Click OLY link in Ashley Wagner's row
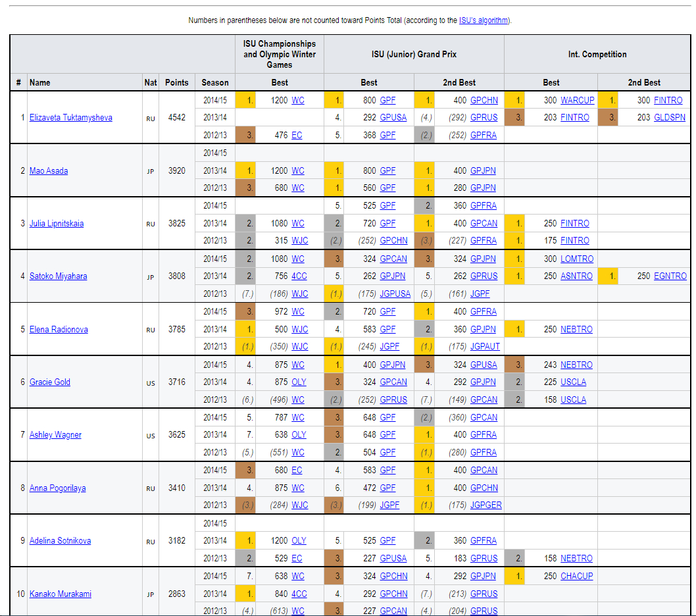 pyautogui.click(x=299, y=435)
